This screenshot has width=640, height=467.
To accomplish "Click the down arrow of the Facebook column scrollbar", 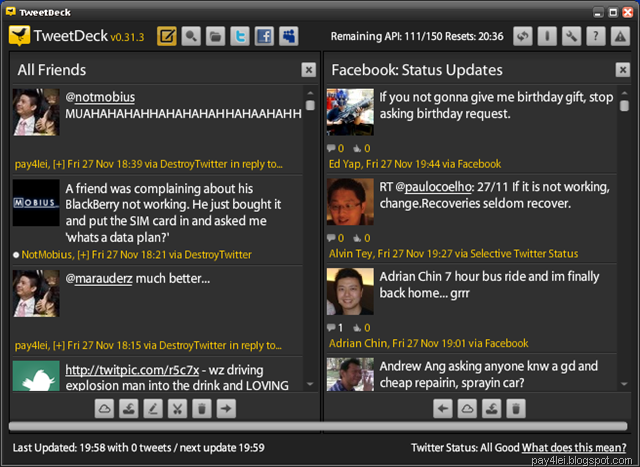I will click(624, 384).
